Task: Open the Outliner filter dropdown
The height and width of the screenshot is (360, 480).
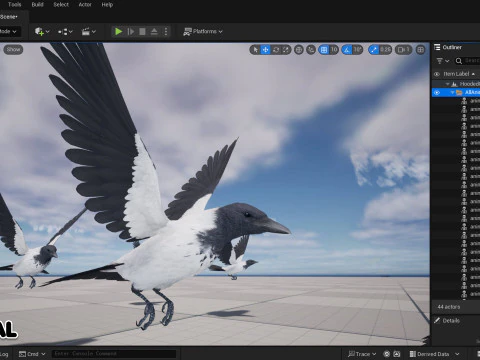Action: click(x=443, y=61)
